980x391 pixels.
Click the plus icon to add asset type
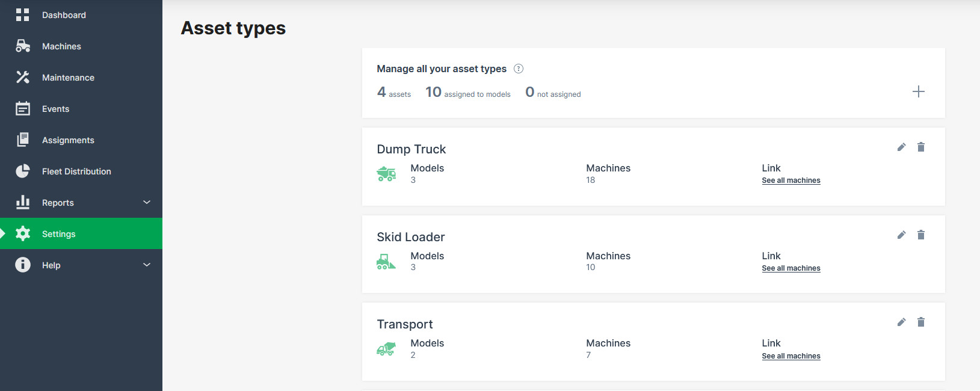[918, 92]
